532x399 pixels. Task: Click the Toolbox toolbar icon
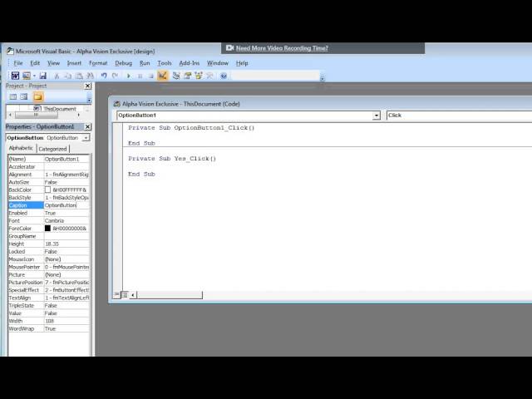click(209, 76)
